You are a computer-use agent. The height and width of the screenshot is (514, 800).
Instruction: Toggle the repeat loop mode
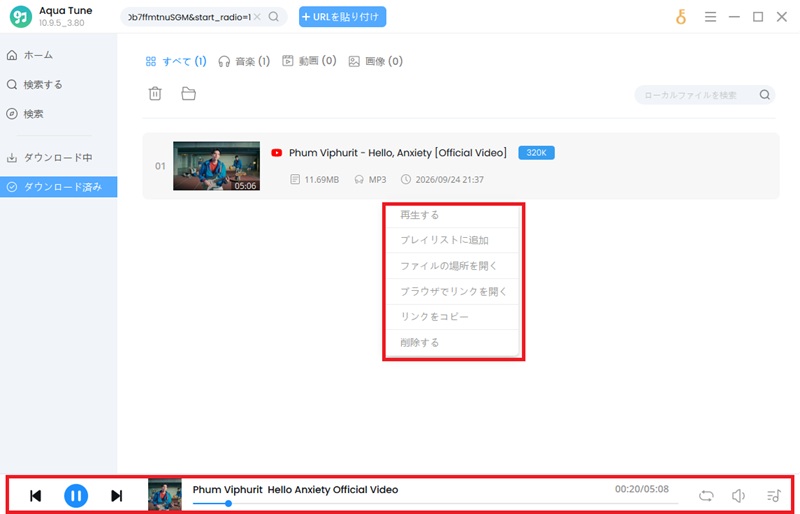point(707,496)
